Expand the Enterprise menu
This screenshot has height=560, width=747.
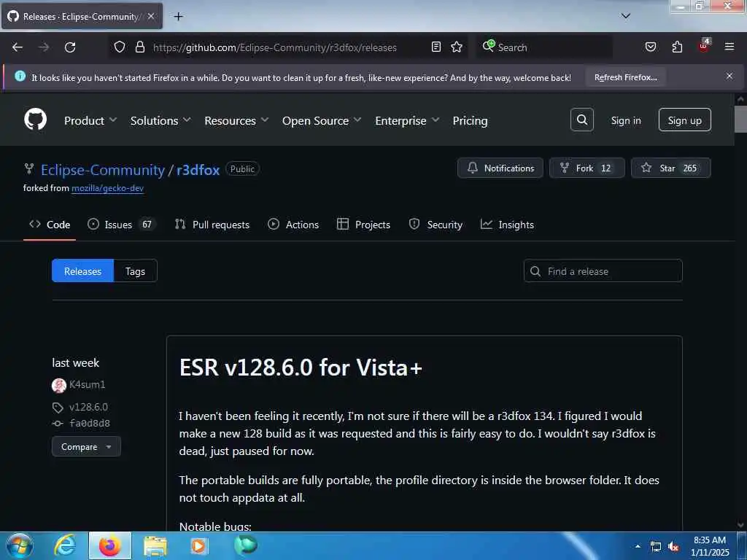pos(407,120)
